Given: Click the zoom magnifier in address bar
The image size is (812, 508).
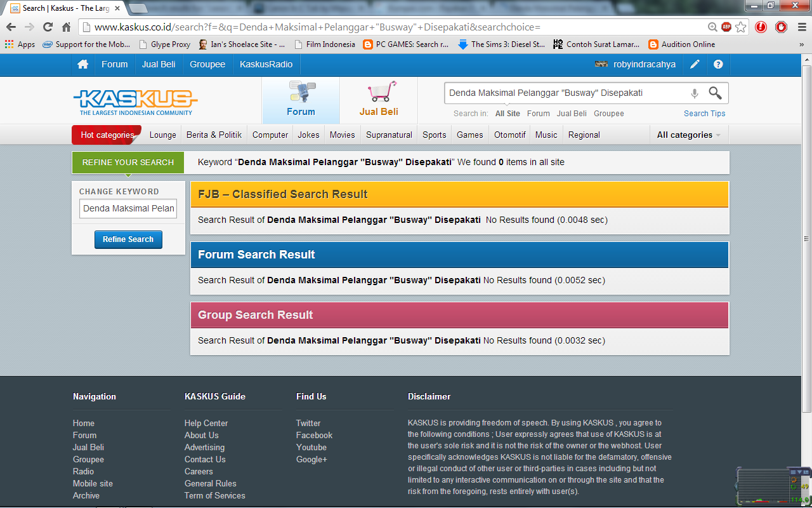Looking at the screenshot, I should pos(713,27).
